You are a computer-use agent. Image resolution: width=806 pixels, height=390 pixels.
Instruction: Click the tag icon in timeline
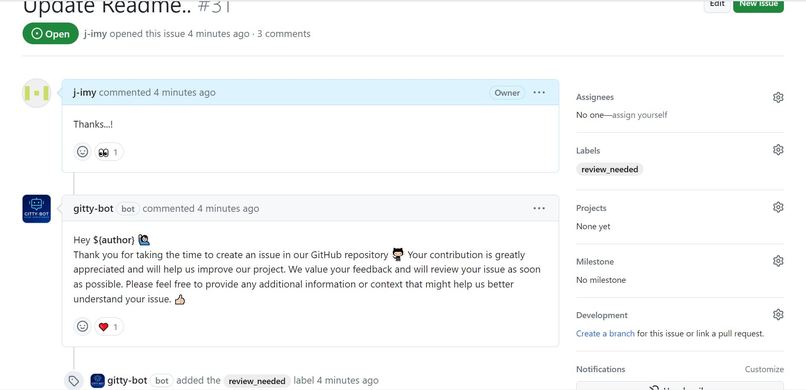[74, 381]
